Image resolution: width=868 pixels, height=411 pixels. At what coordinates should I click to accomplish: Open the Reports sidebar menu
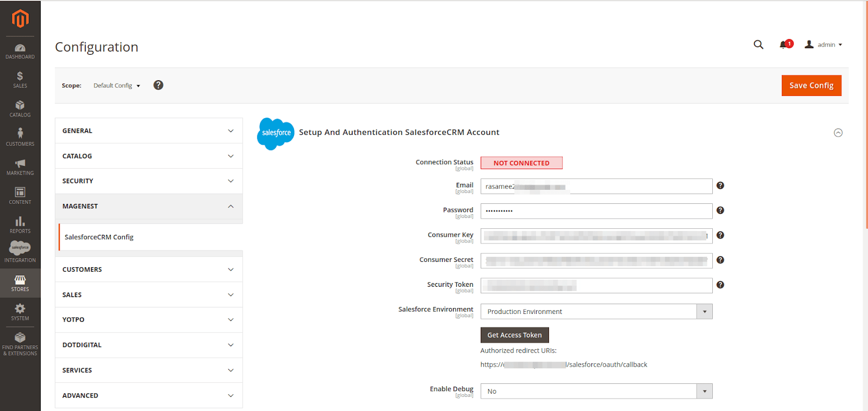tap(20, 224)
